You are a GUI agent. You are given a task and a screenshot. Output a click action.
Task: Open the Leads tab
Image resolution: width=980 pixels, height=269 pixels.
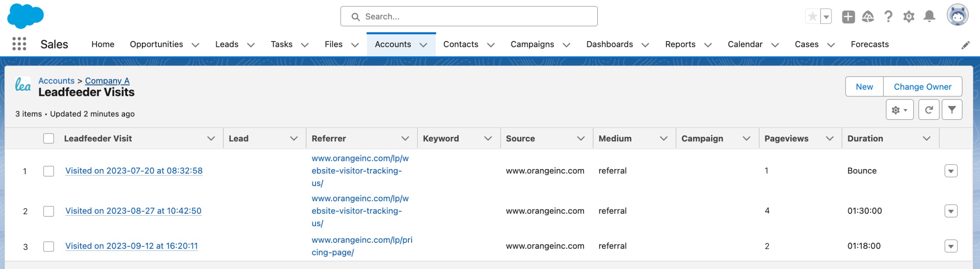pos(227,44)
